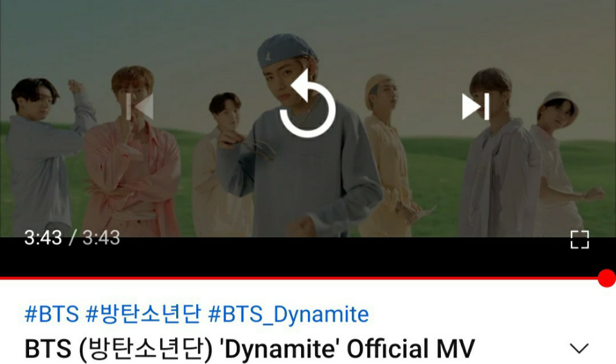The height and width of the screenshot is (364, 616).
Task: Open the #BTS hashtag link
Action: [x=52, y=314]
